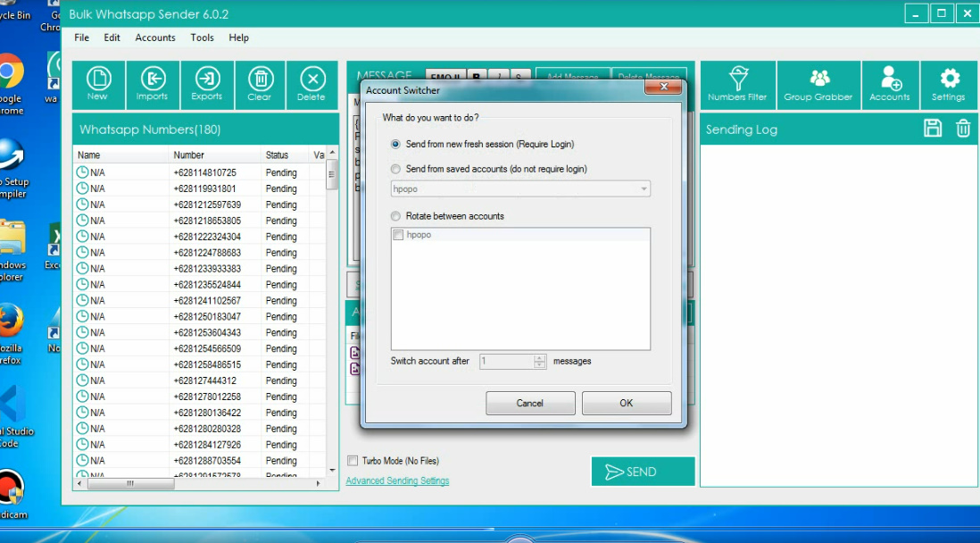Create a new numbers list via New
The width and height of the screenshot is (980, 543).
[x=98, y=85]
